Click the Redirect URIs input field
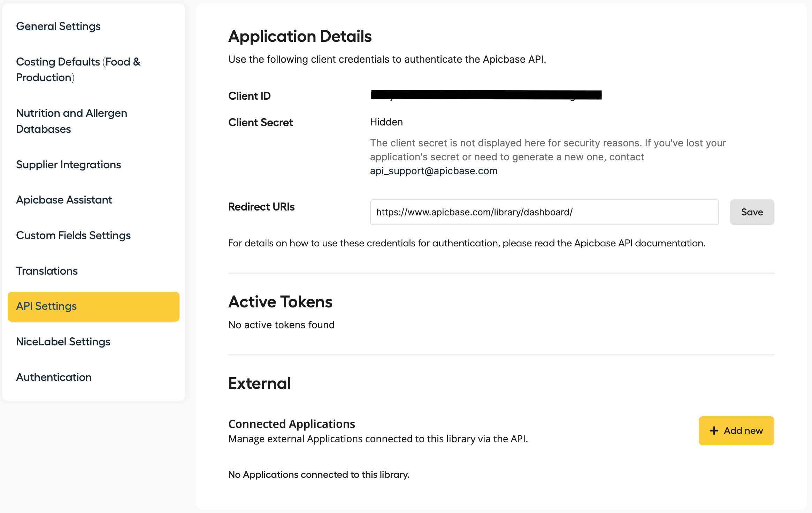812x513 pixels. [544, 212]
